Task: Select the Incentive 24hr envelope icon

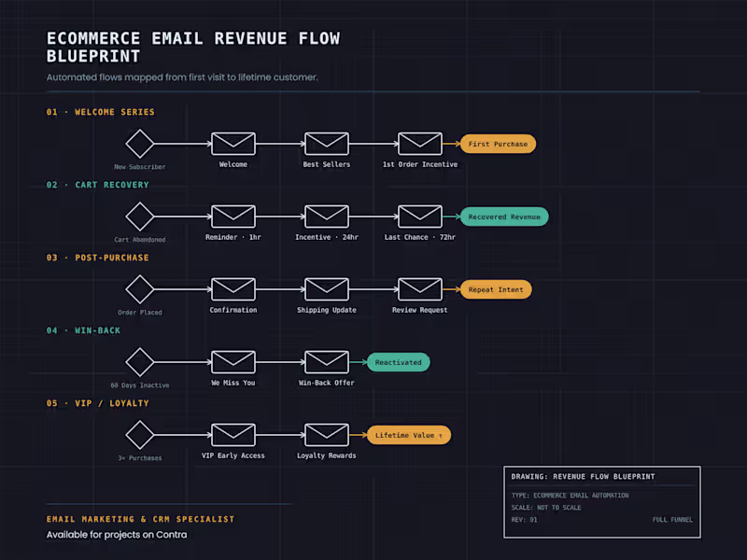Action: [326, 217]
